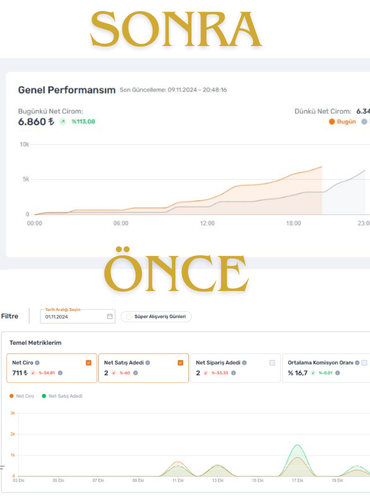Image resolution: width=370 pixels, height=500 pixels.
Task: Click info icon after % 16,7 commission change
Action: pyautogui.click(x=338, y=373)
